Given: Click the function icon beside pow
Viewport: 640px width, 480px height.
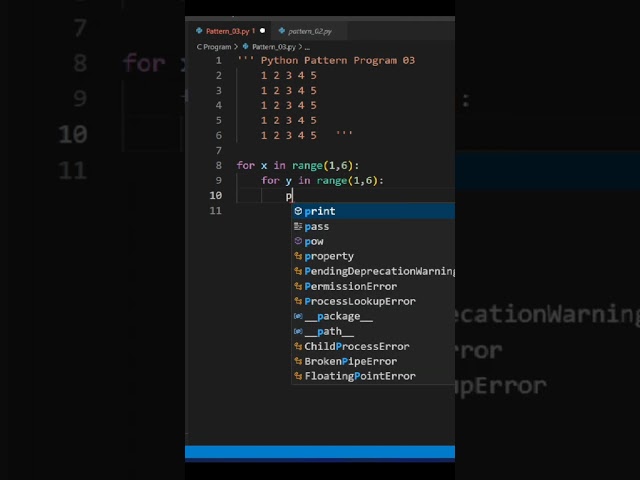Looking at the screenshot, I should [x=298, y=241].
